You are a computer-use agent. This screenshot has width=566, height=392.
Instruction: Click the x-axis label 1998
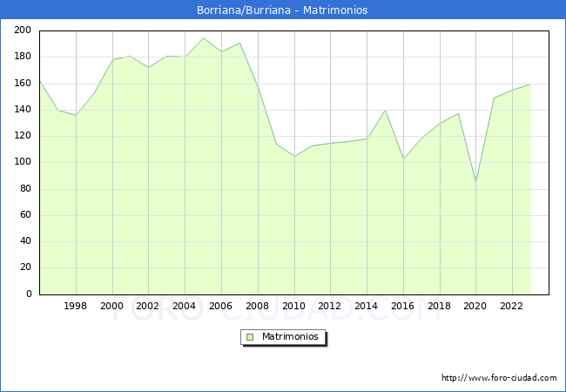75,306
